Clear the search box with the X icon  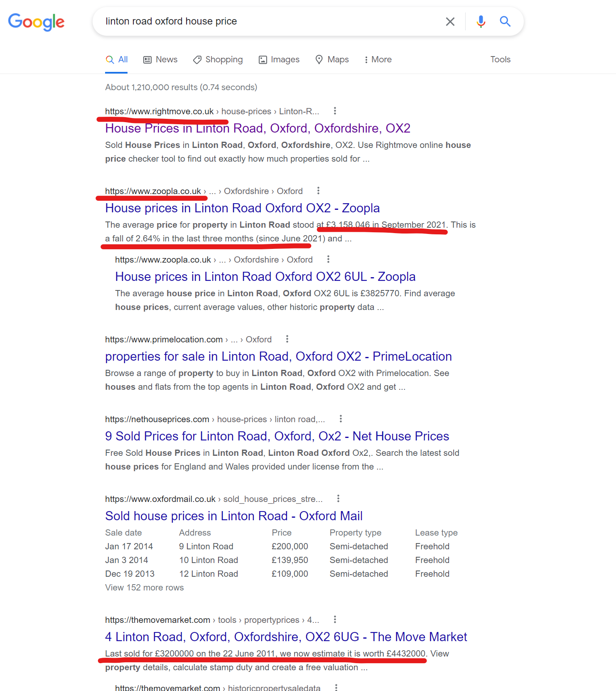pyautogui.click(x=450, y=22)
